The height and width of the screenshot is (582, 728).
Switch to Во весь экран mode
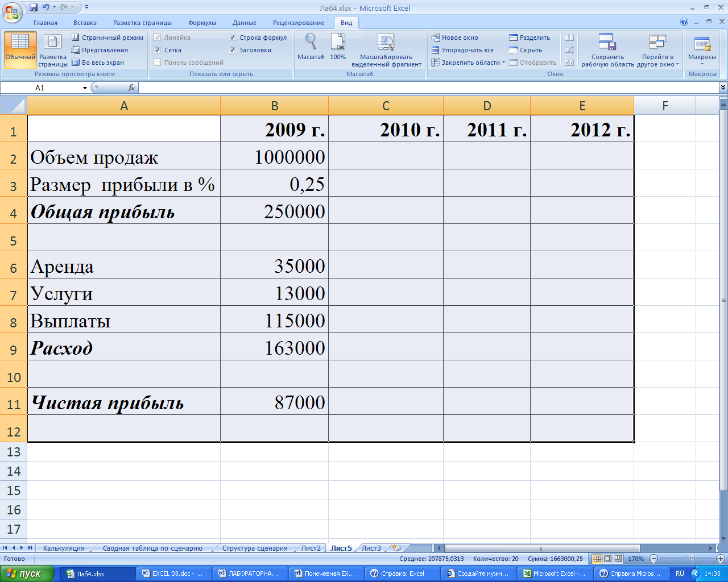[x=98, y=63]
